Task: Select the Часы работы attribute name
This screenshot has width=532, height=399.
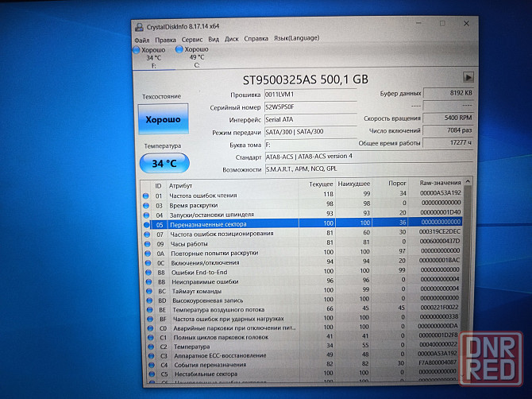Action: point(189,244)
